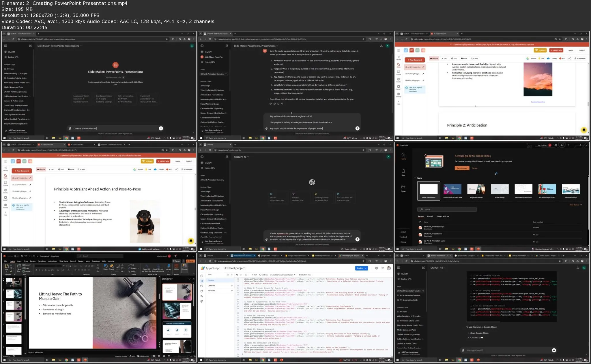Viewport: 591px width, 364px height.
Task: Collapse PowerPoint ribbon using corner chevron
Action: [194, 274]
